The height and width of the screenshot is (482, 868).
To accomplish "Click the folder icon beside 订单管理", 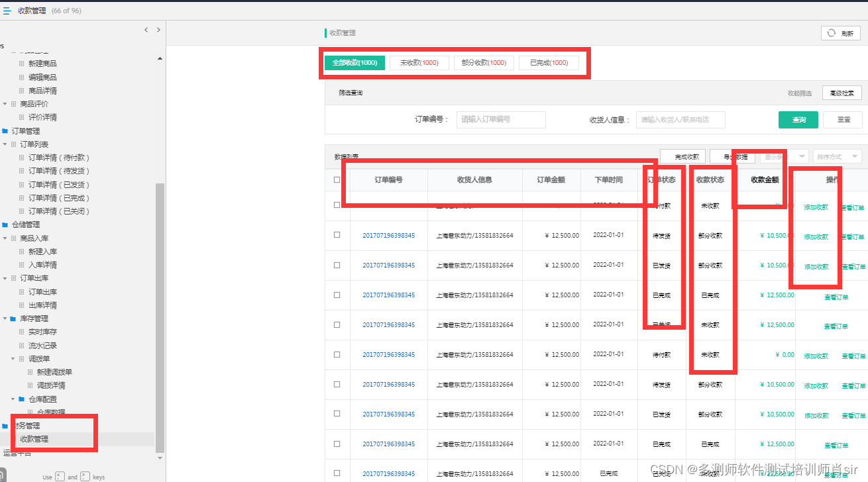I will tap(5, 131).
